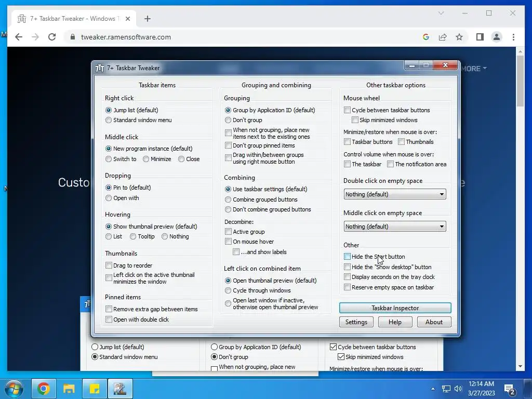Open Double click on empty space dropdown
Image resolution: width=532 pixels, height=399 pixels.
[395, 194]
